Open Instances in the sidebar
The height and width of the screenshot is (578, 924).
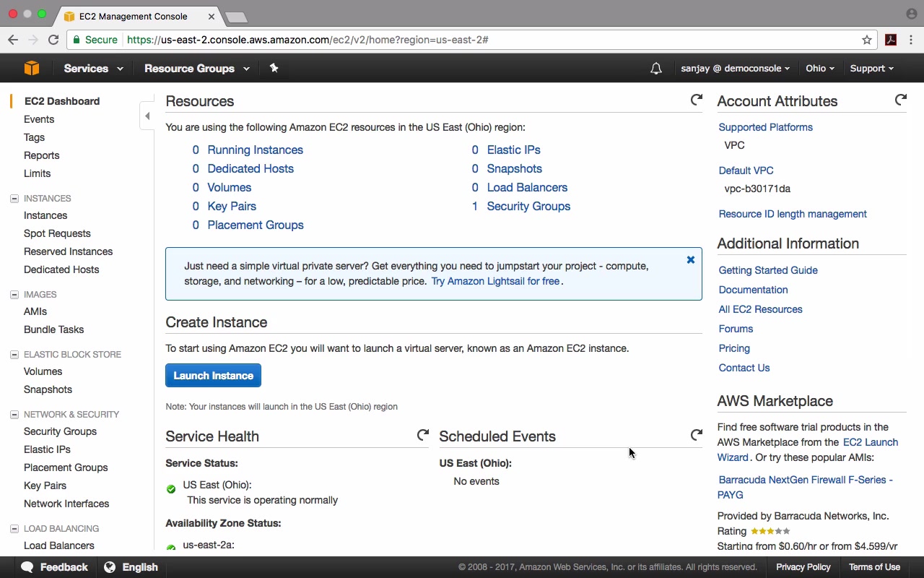click(45, 215)
